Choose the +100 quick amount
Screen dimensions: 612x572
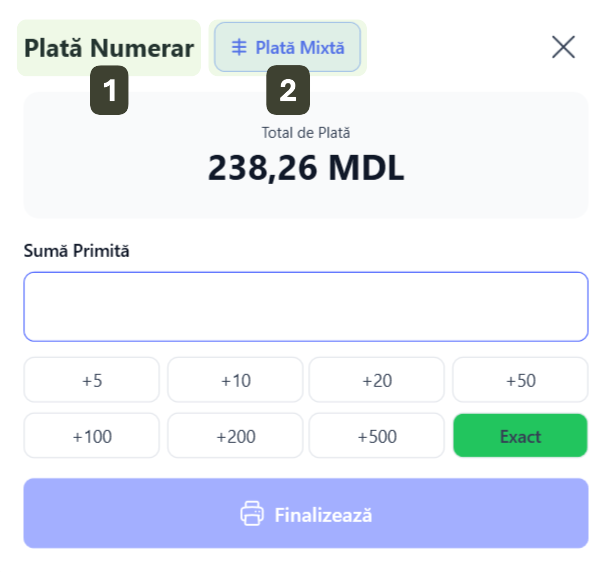[x=92, y=436]
